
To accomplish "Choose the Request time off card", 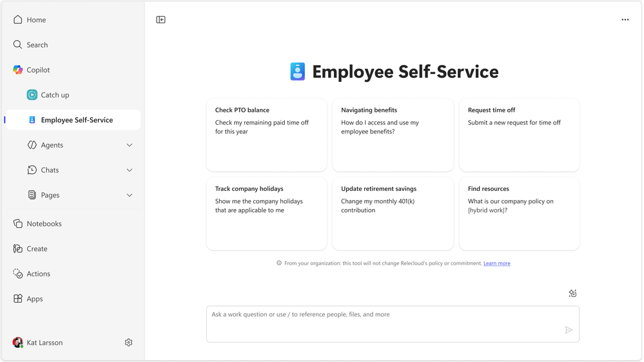I will pos(519,135).
